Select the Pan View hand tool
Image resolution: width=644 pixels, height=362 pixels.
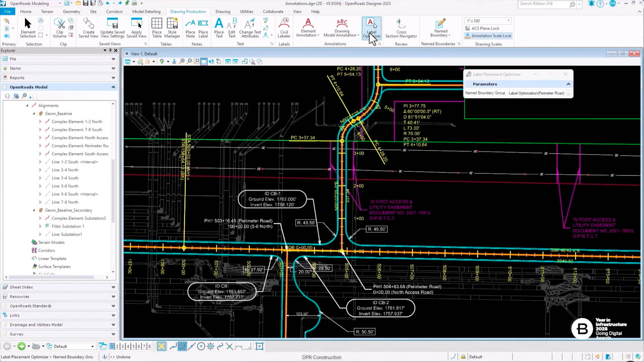(219, 62)
